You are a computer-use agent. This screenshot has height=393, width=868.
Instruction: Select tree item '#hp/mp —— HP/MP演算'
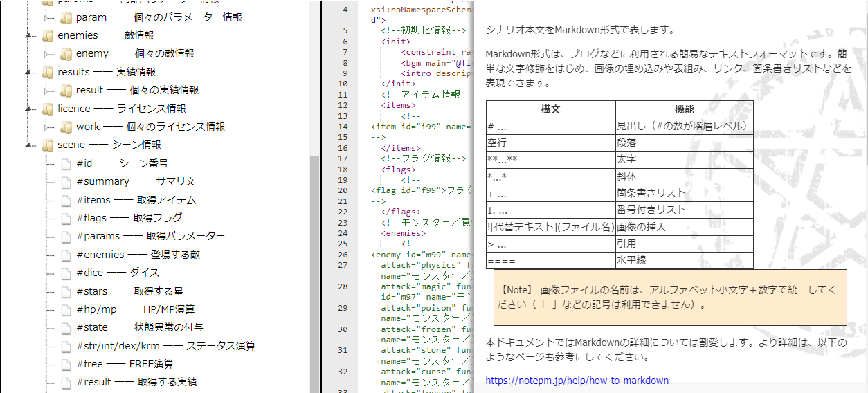point(136,309)
